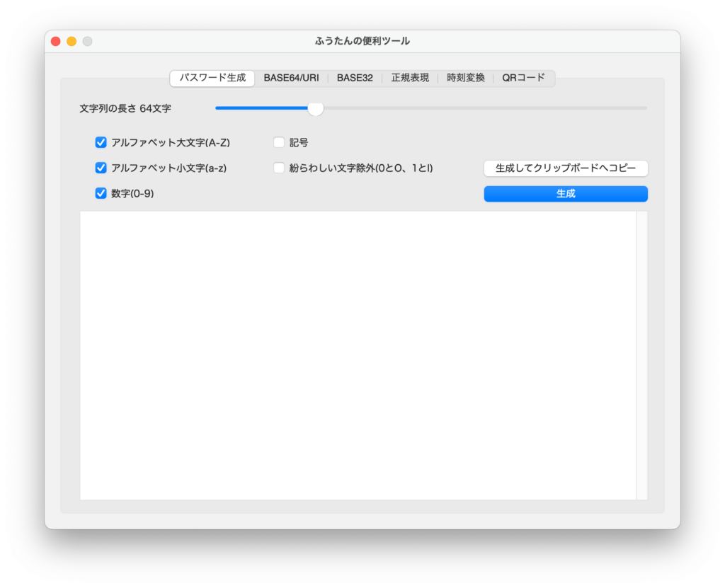Enable the 記号 checkbox
The height and width of the screenshot is (588, 725).
click(279, 142)
